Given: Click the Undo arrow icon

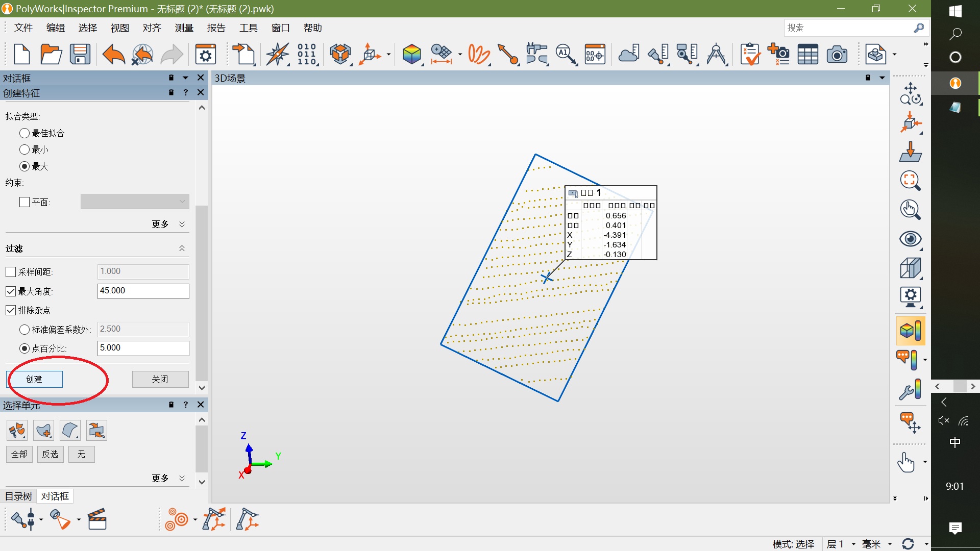Looking at the screenshot, I should coord(113,54).
